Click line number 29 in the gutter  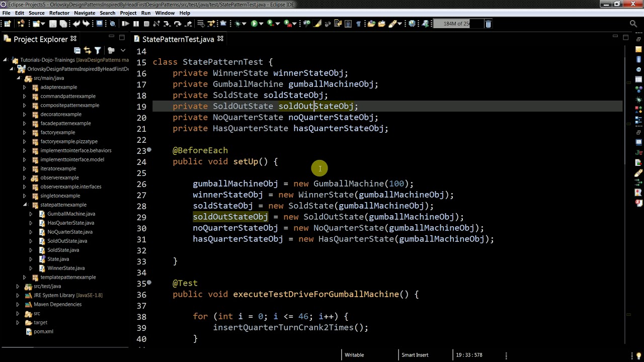[141, 217]
